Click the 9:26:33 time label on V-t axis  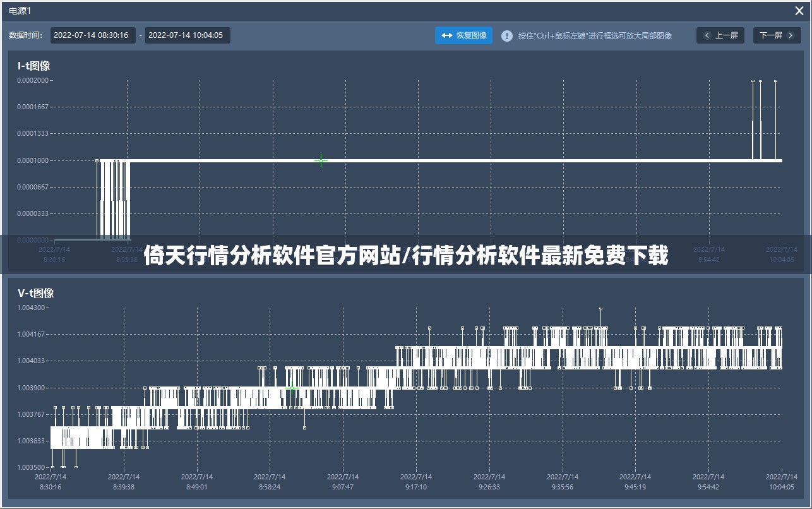point(489,487)
